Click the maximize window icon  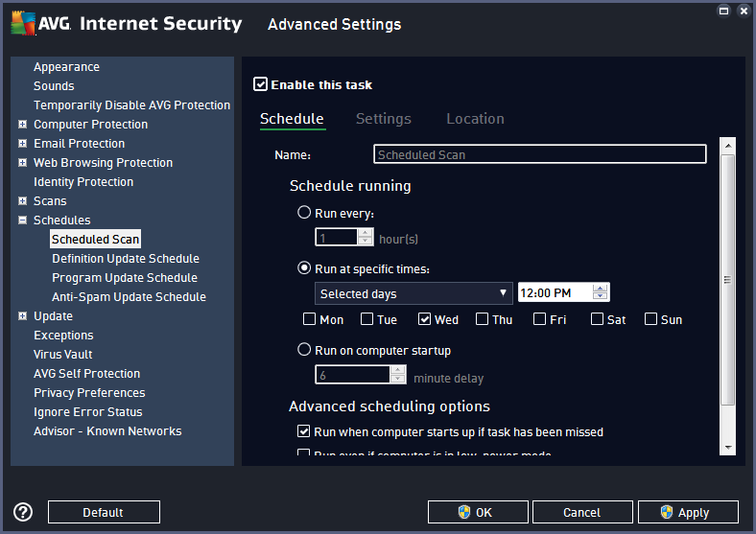click(723, 11)
